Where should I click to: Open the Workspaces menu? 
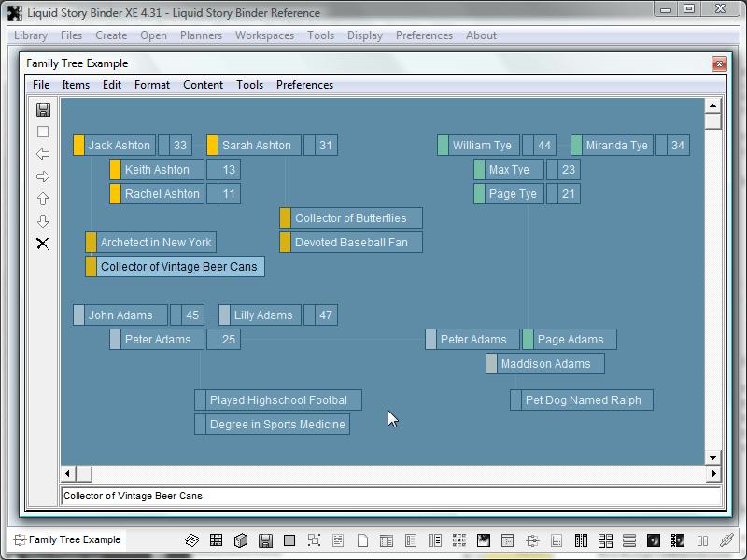264,35
